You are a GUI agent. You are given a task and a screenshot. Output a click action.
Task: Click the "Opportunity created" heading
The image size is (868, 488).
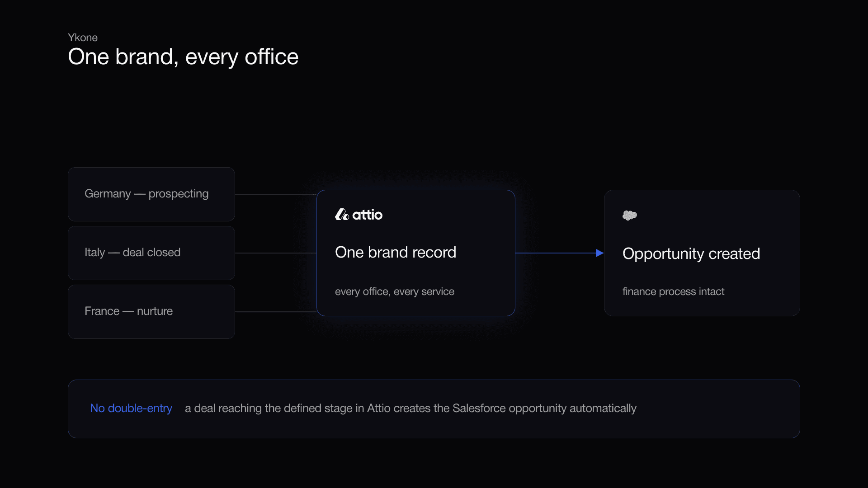pyautogui.click(x=691, y=253)
